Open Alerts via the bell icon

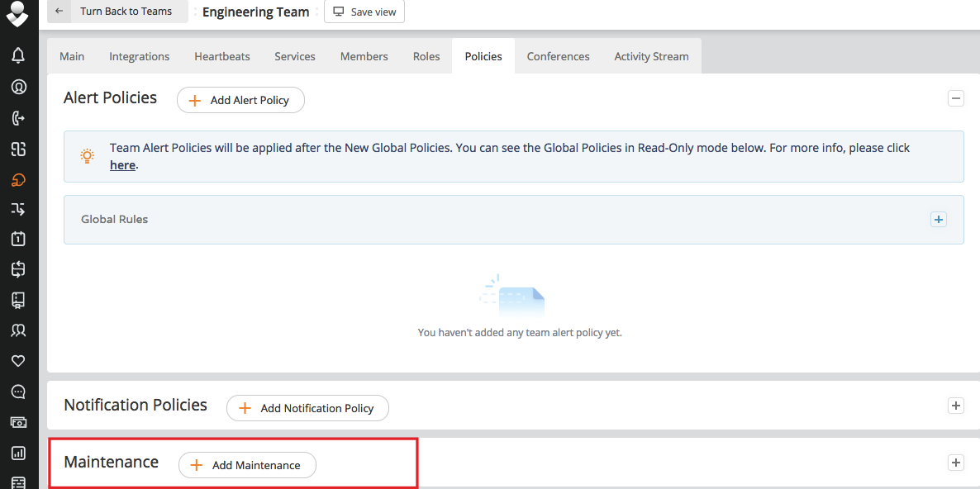click(x=18, y=56)
